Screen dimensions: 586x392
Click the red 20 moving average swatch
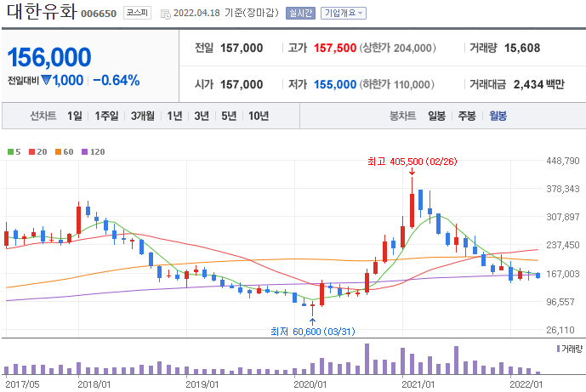[32, 151]
